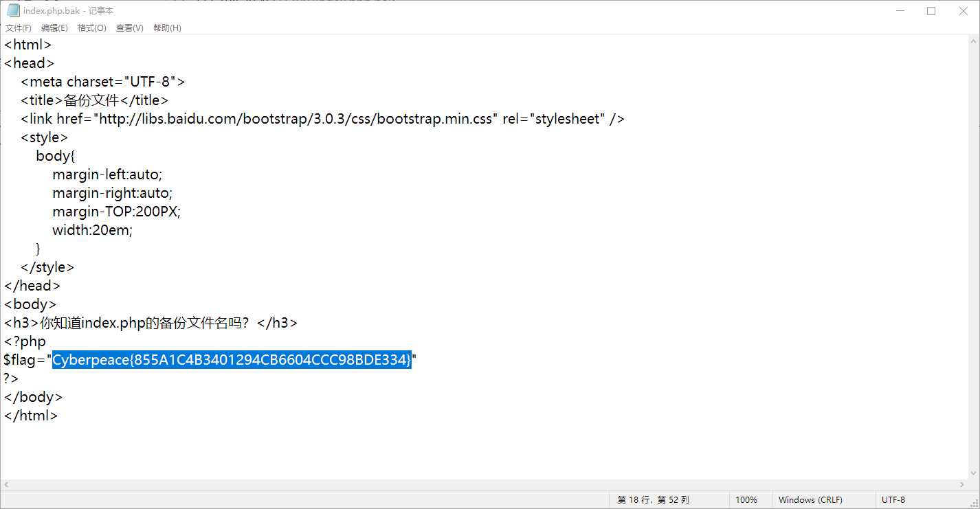Viewport: 980px width, 509px height.
Task: Click the libs.baidu.com bootstrap link line
Action: (322, 119)
